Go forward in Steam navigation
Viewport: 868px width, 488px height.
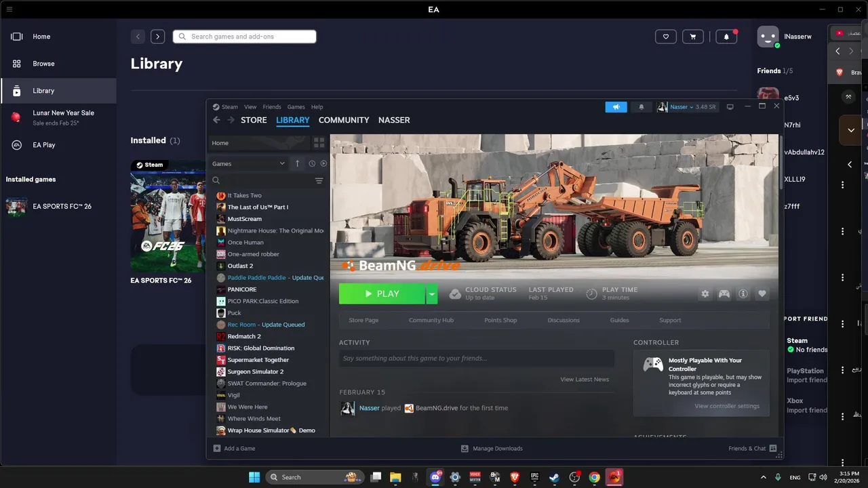[x=231, y=120]
